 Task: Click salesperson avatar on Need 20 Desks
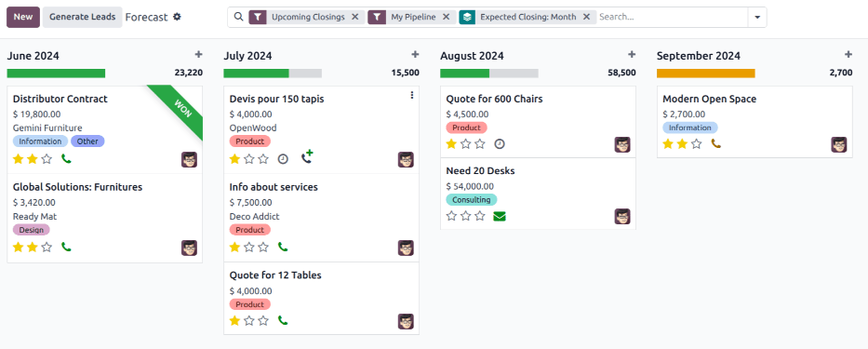pyautogui.click(x=622, y=217)
